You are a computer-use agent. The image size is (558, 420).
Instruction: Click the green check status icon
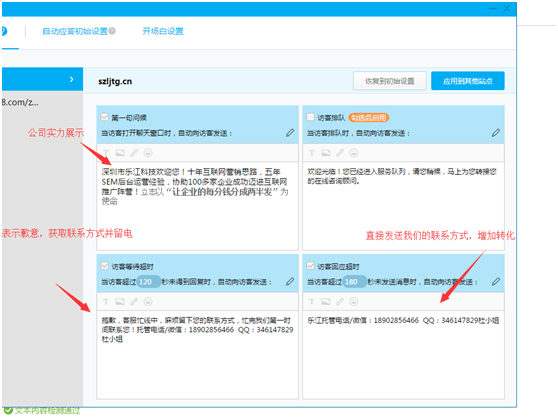[x=9, y=410]
